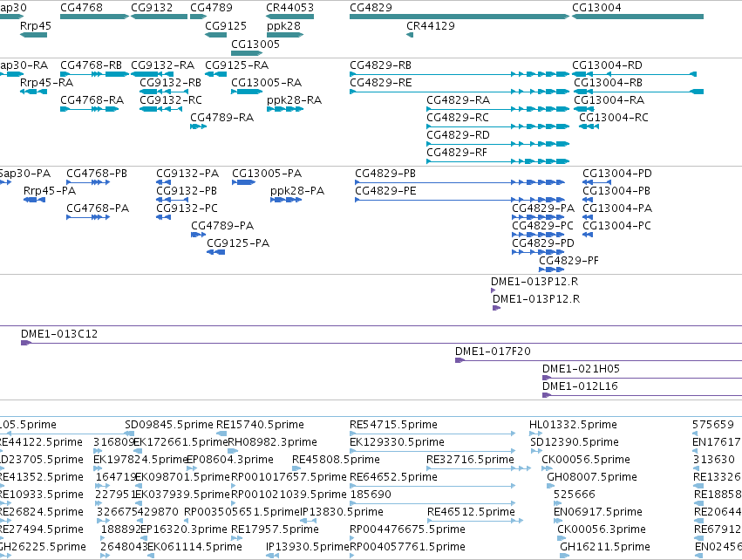
Task: Select EST RE15740.5prime
Action: tap(260, 425)
